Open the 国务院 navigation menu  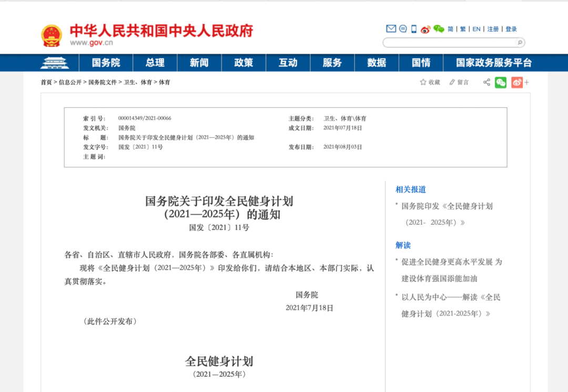tap(106, 63)
